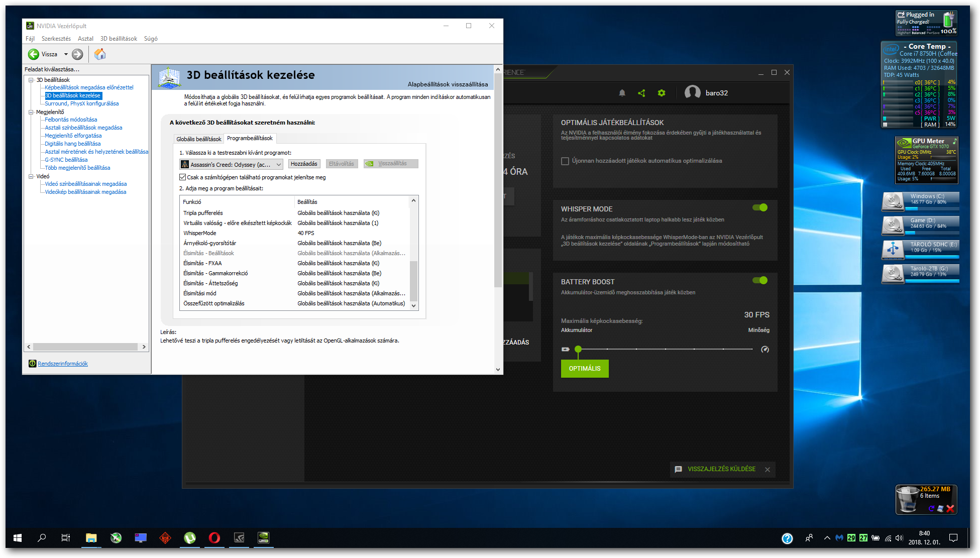This screenshot has height=558, width=980.
Task: Open the Vissza history dropdown arrow
Action: (x=66, y=54)
